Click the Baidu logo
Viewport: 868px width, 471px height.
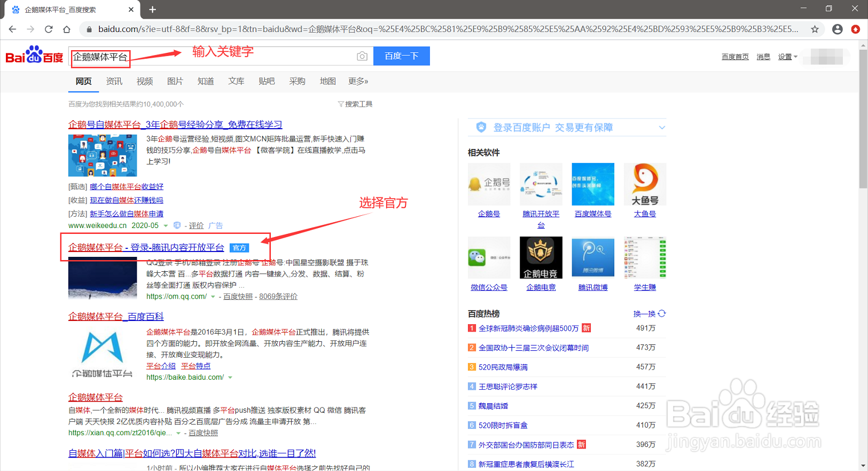[34, 55]
